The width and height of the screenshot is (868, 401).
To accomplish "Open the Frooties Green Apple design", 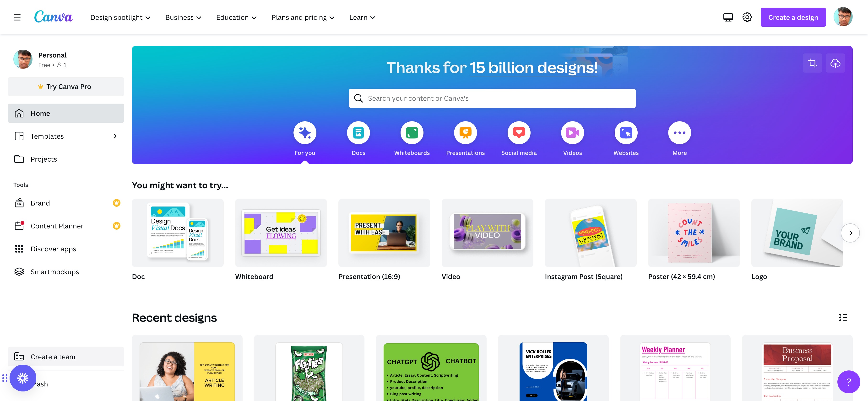I will click(309, 368).
